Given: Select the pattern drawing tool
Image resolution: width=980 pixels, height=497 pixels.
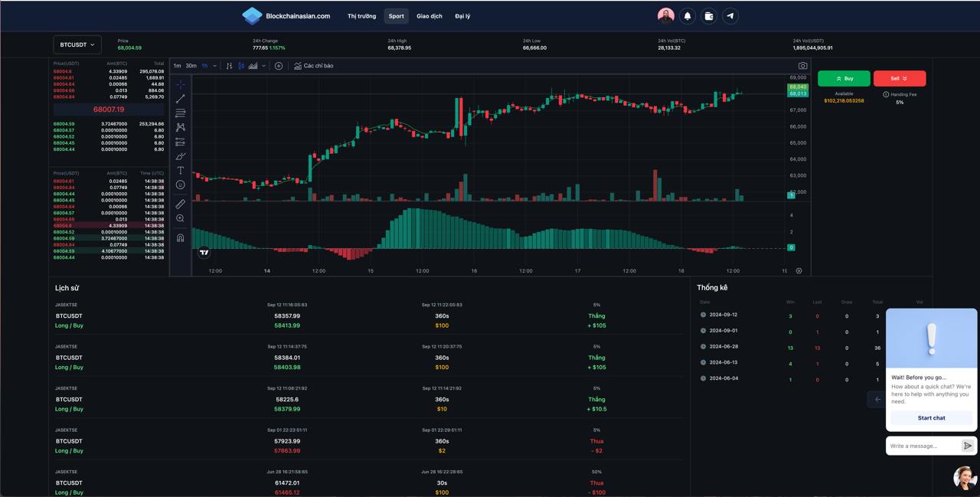Looking at the screenshot, I should (180, 127).
